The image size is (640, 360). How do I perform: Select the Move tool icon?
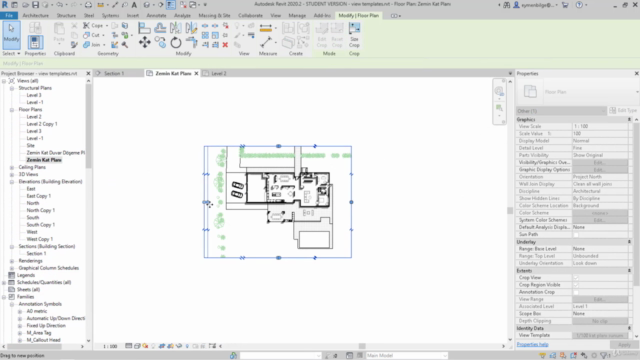point(144,42)
